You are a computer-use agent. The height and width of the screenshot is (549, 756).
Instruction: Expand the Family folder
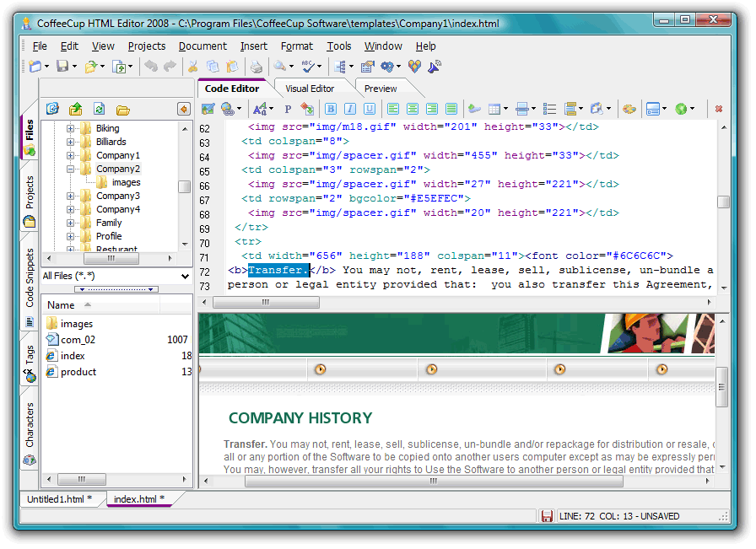pyautogui.click(x=70, y=223)
